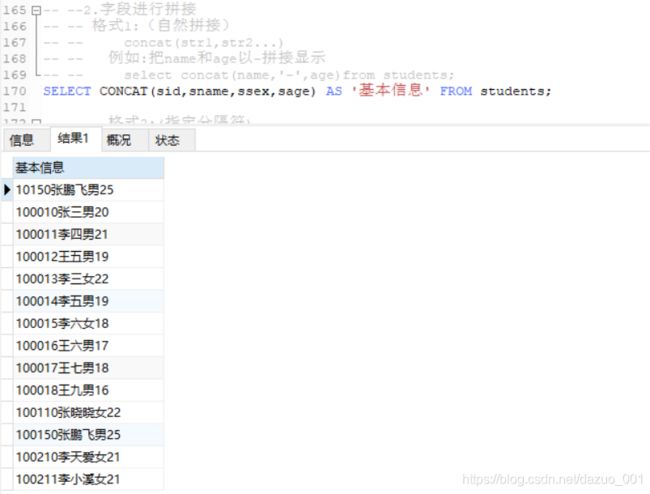Click commented concat(str1,str2...) on line 167

[x=204, y=43]
